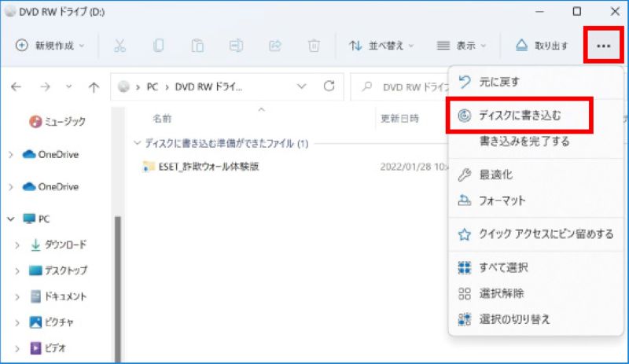Choose ディスクに書き込む menu item
Viewport: 629px width, 364px height.
(x=520, y=116)
